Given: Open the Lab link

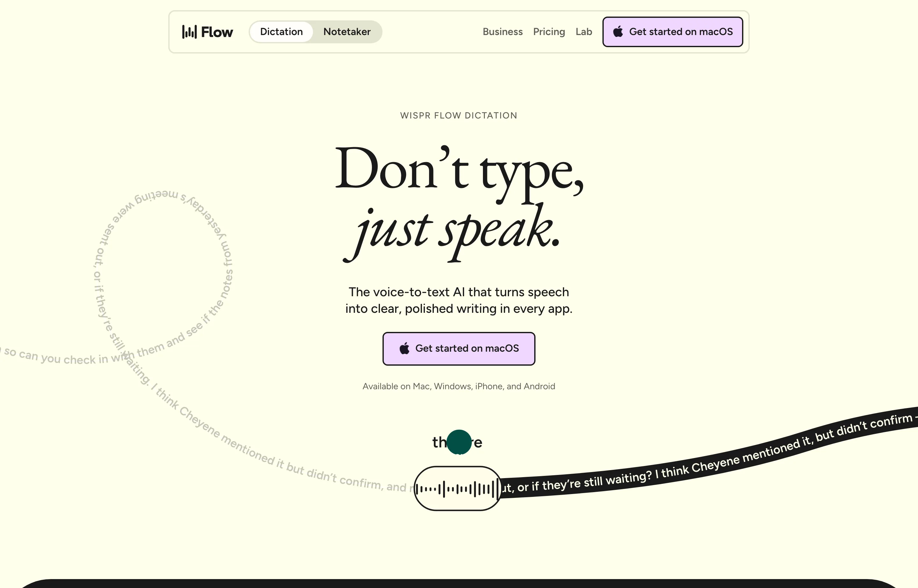Looking at the screenshot, I should [584, 32].
